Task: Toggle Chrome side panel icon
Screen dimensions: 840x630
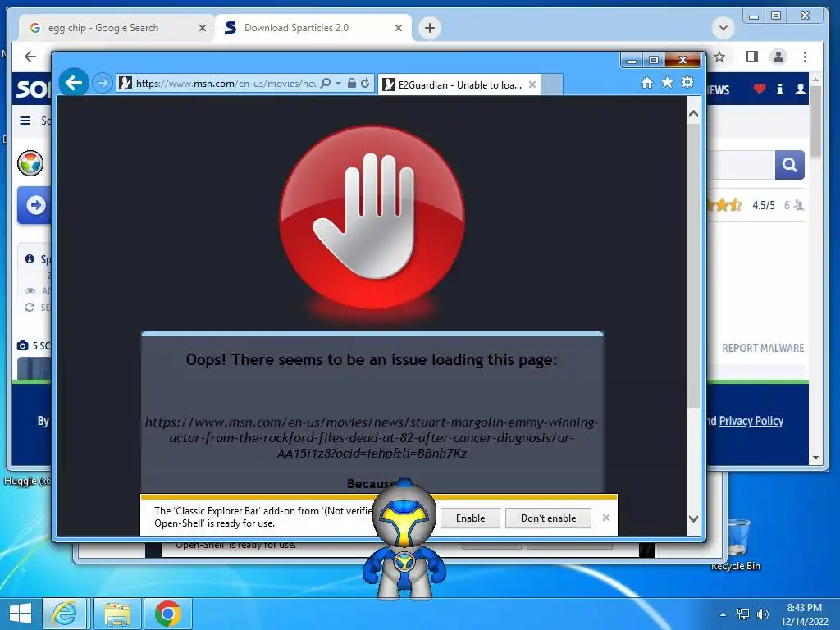Action: pos(751,57)
